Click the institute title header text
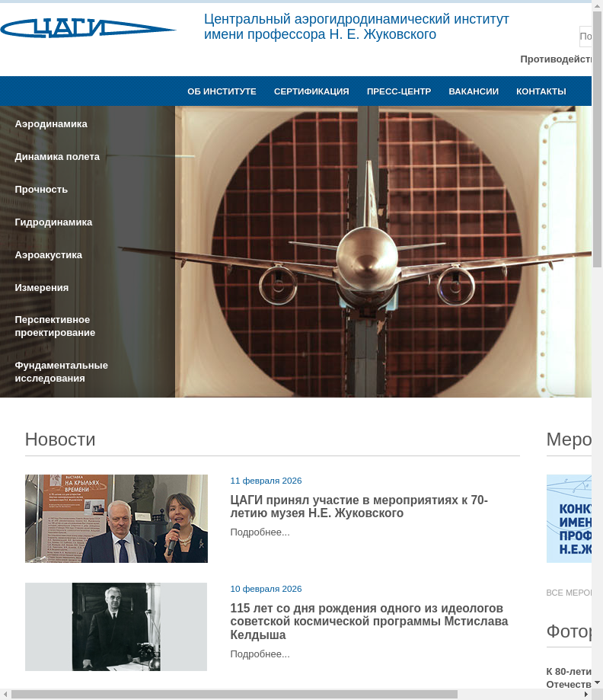 coord(356,27)
